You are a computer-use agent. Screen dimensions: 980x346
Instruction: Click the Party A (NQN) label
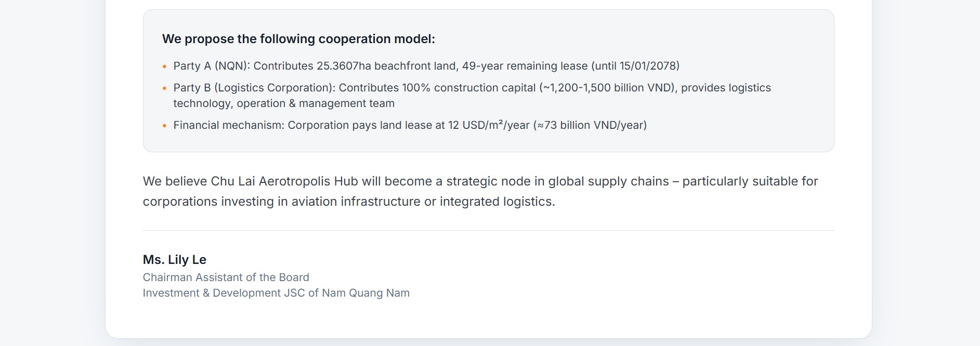211,66
